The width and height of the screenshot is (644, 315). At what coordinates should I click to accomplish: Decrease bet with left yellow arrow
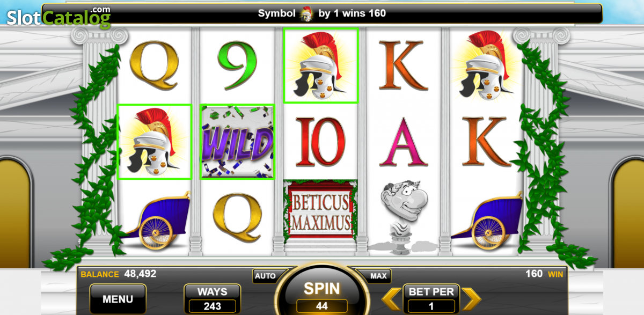[391, 299]
